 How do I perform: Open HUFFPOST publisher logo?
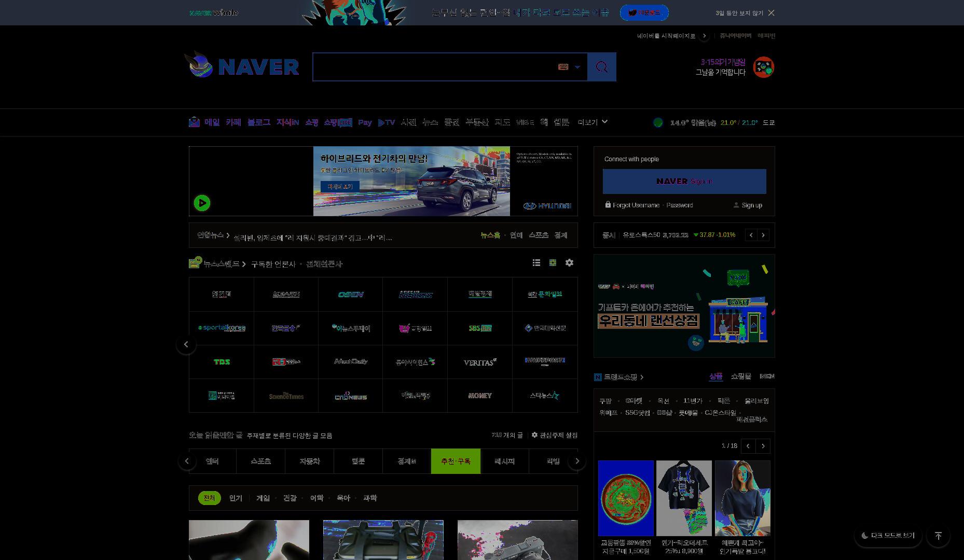coord(545,362)
